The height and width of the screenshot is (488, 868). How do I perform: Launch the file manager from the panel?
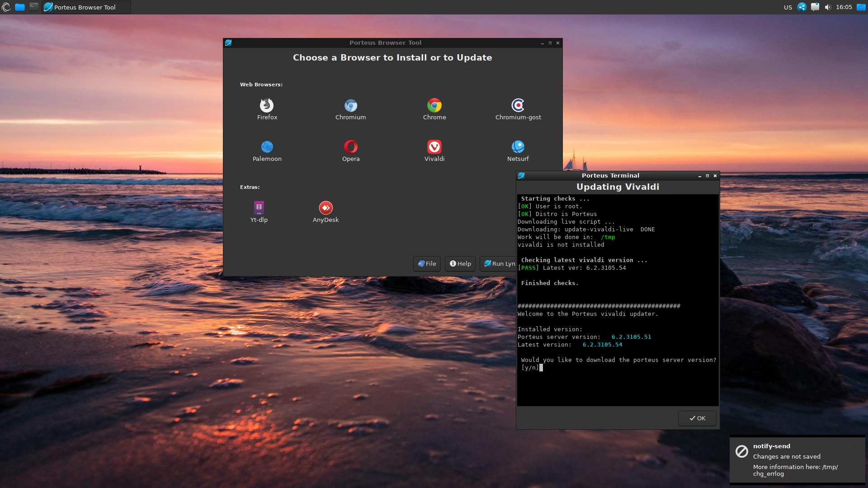20,7
